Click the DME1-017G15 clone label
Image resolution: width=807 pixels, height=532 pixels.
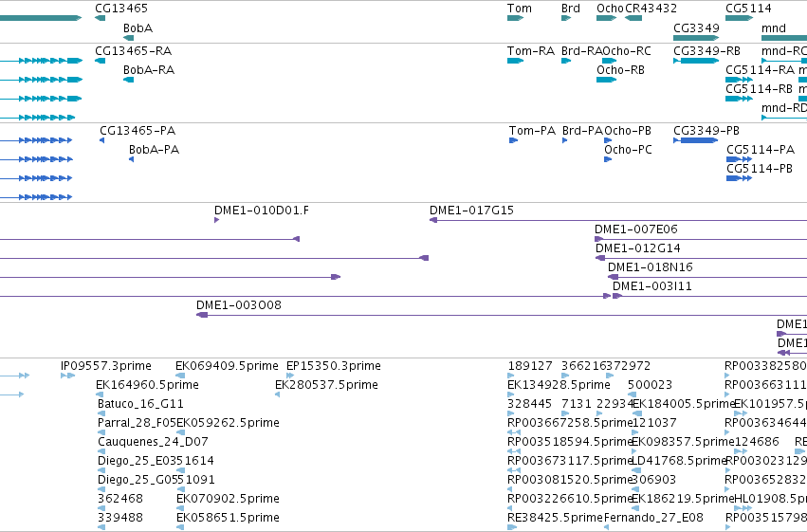click(x=472, y=211)
